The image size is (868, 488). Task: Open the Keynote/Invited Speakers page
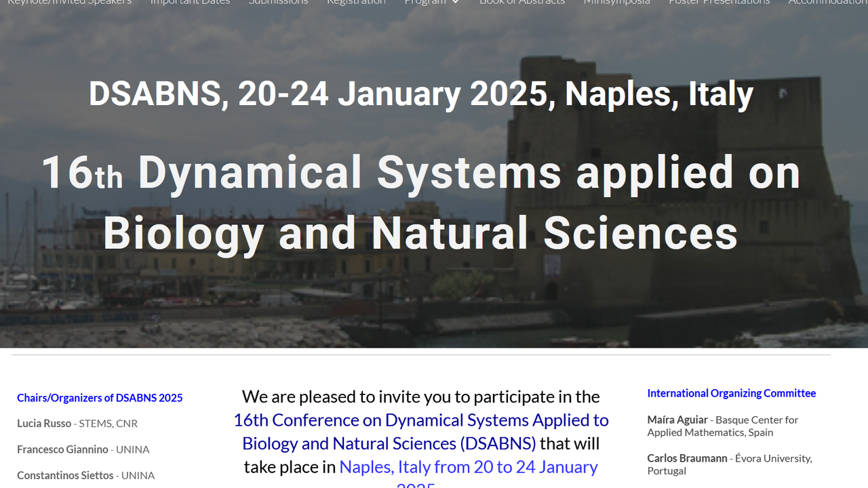click(x=69, y=2)
